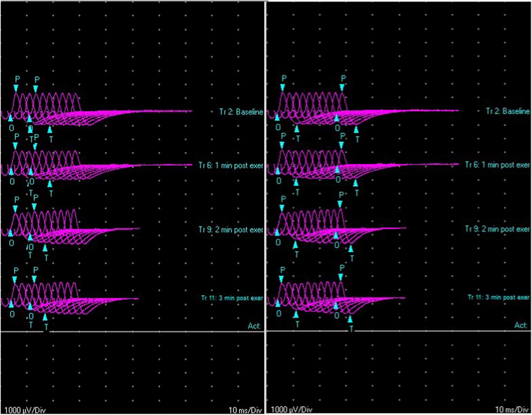Select last-response O marker on right Baseline trace
The height and width of the screenshot is (415, 532).
pos(337,118)
